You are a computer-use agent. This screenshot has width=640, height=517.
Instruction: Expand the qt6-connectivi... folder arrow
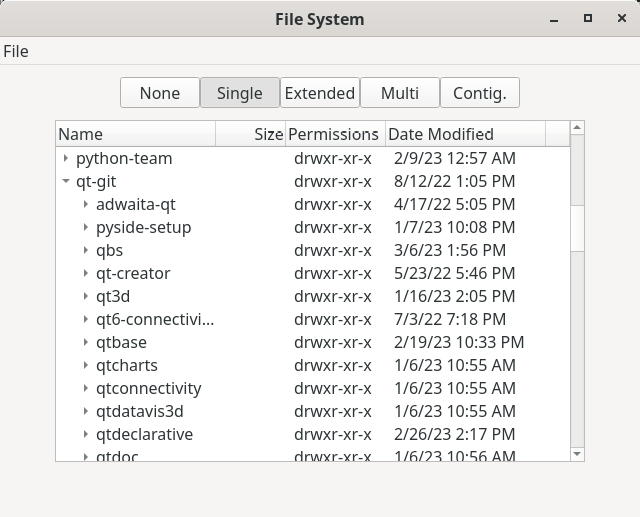[86, 319]
